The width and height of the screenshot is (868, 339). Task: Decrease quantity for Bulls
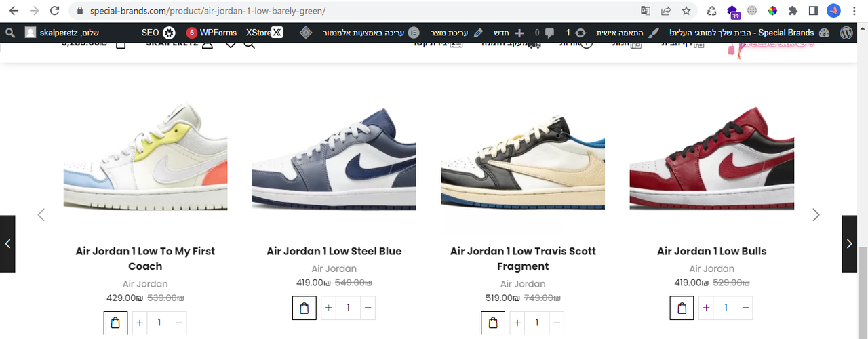coord(745,308)
